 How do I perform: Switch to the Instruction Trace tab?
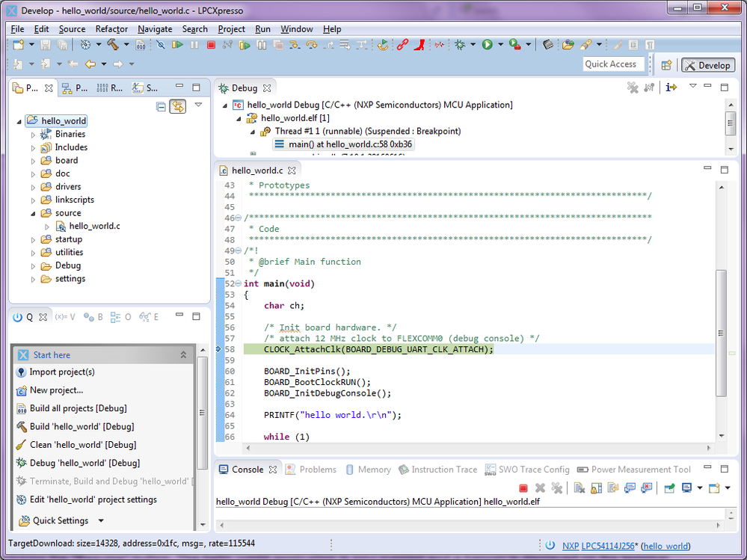[438, 470]
